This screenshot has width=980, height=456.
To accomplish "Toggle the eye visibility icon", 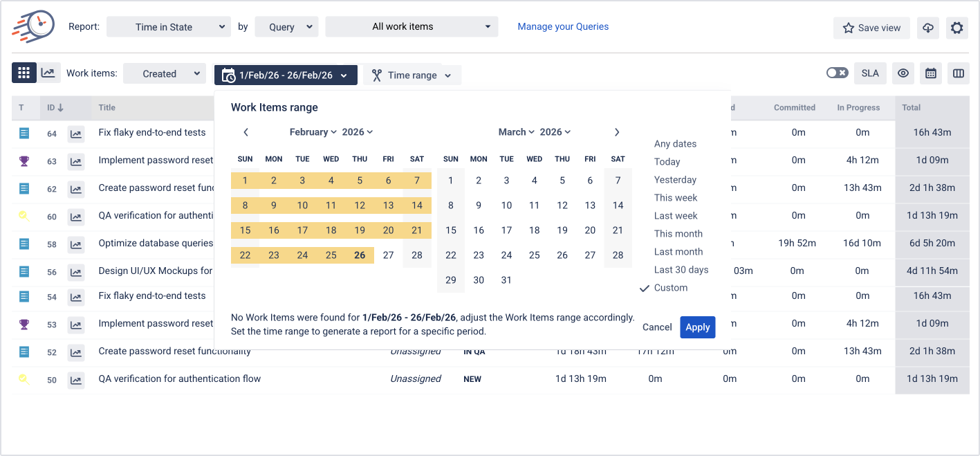I will (903, 73).
